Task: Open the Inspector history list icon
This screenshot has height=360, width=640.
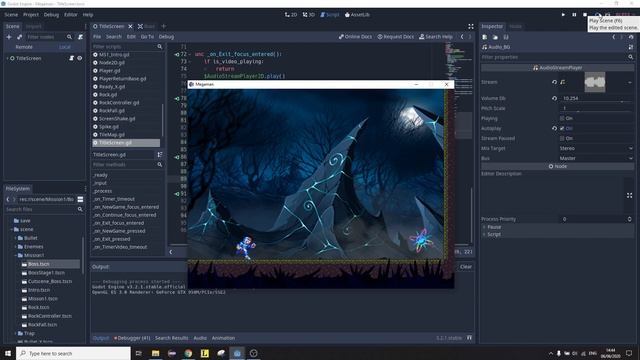Action: click(631, 37)
